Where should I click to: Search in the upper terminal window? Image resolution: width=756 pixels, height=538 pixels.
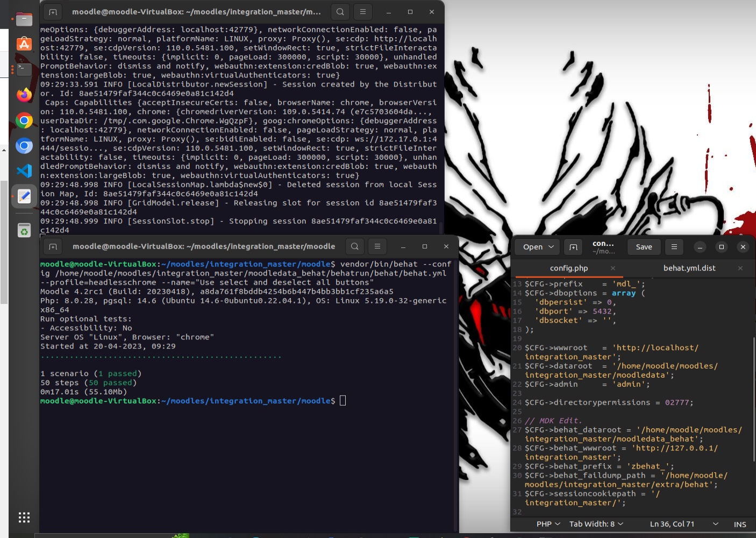tap(340, 11)
